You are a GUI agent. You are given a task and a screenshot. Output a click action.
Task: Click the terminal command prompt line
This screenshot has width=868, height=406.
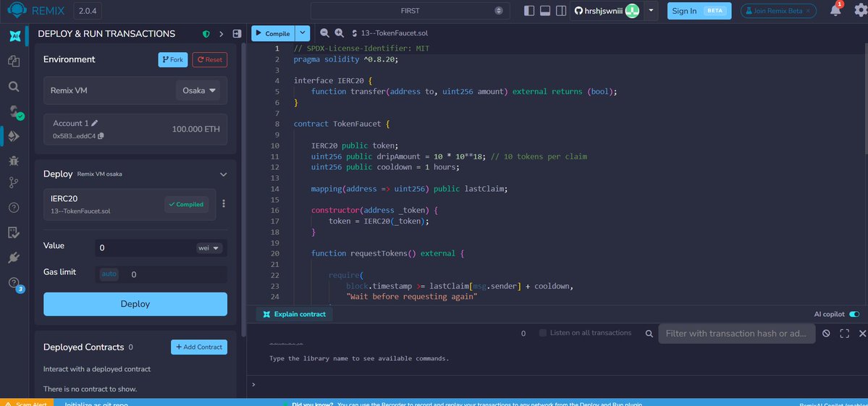point(557,384)
